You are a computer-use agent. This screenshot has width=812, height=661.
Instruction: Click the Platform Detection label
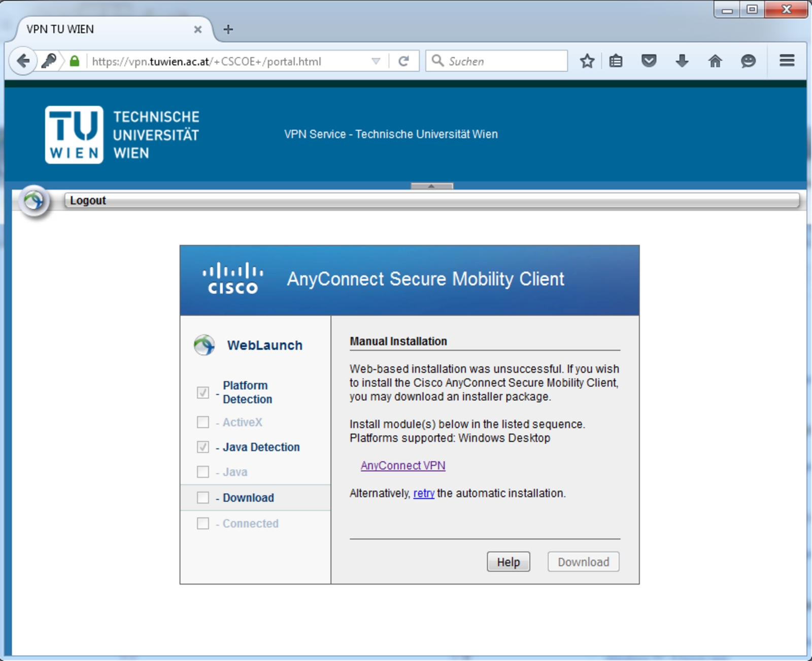pyautogui.click(x=247, y=392)
